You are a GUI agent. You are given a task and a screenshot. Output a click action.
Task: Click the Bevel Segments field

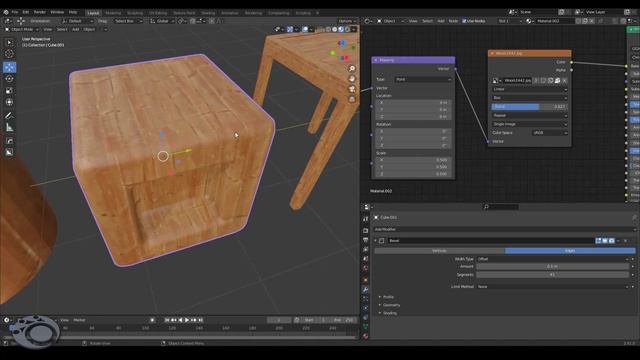pyautogui.click(x=553, y=275)
